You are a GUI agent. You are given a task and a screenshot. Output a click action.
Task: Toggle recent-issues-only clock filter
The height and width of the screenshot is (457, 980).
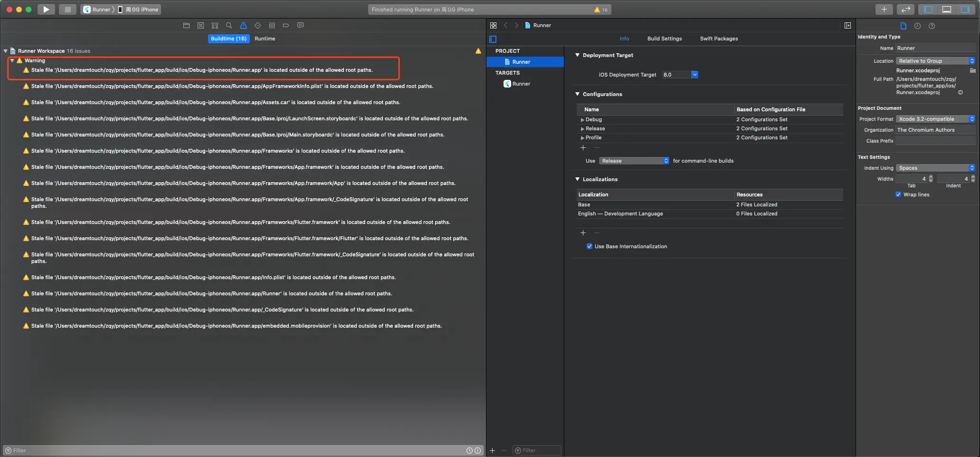pos(469,450)
